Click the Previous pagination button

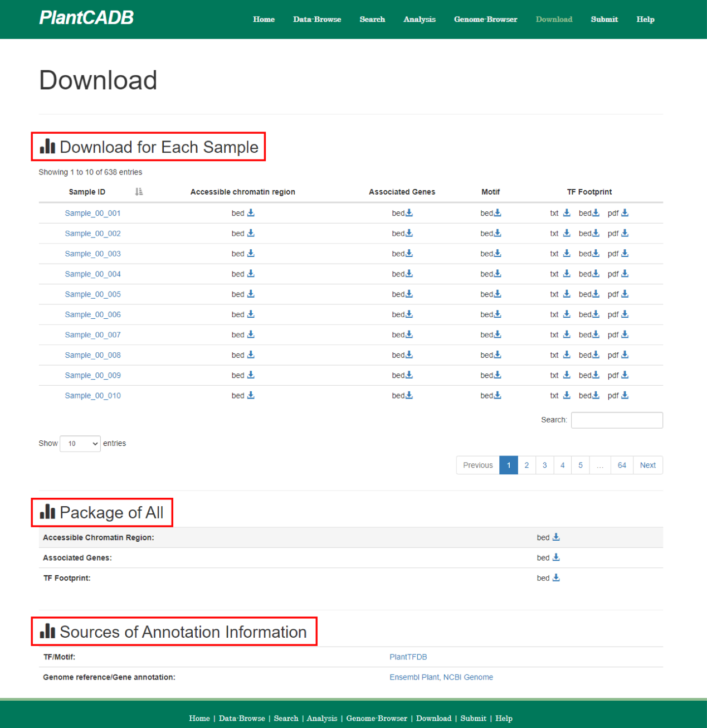tap(478, 465)
